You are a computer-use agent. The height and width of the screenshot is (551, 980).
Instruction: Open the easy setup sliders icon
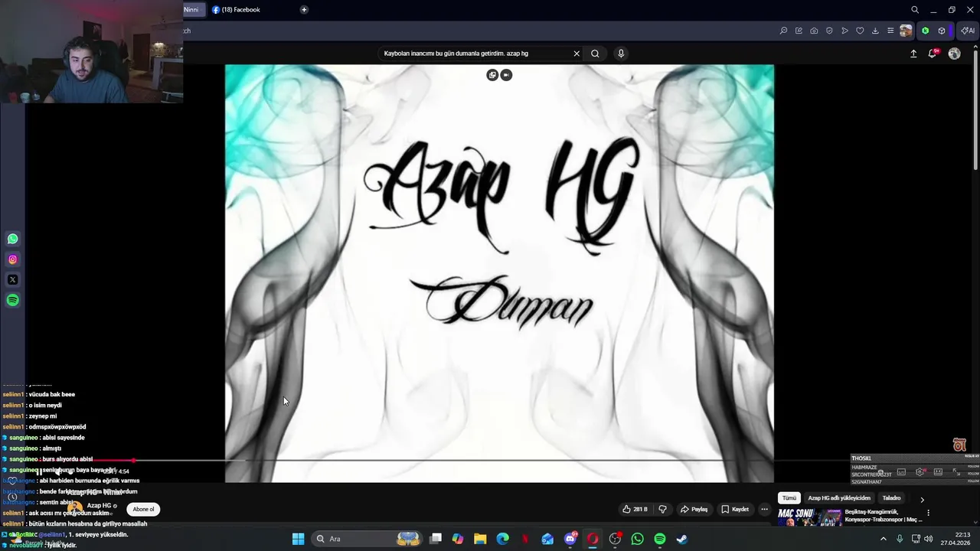tap(890, 31)
